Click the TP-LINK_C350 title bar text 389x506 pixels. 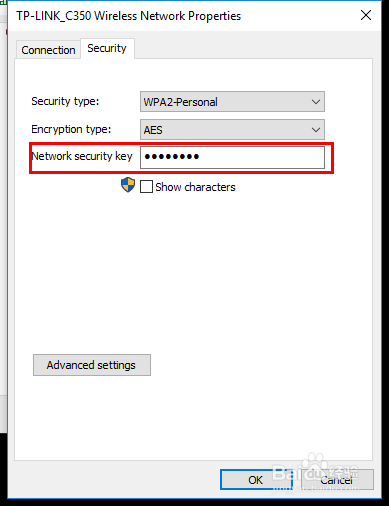tap(129, 16)
